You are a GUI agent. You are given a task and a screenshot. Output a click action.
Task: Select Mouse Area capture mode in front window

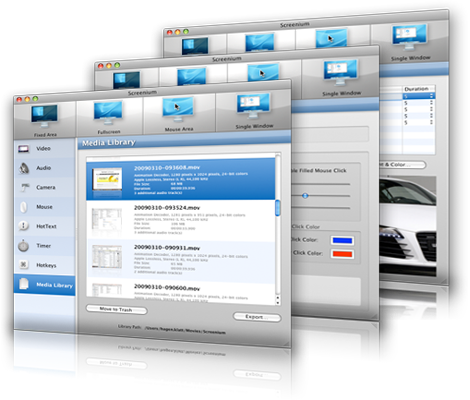point(179,114)
